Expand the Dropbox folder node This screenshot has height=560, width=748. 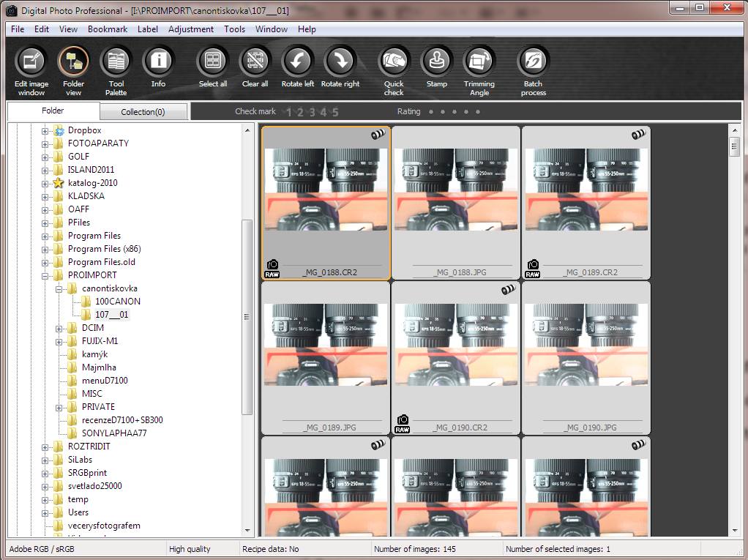tap(45, 131)
